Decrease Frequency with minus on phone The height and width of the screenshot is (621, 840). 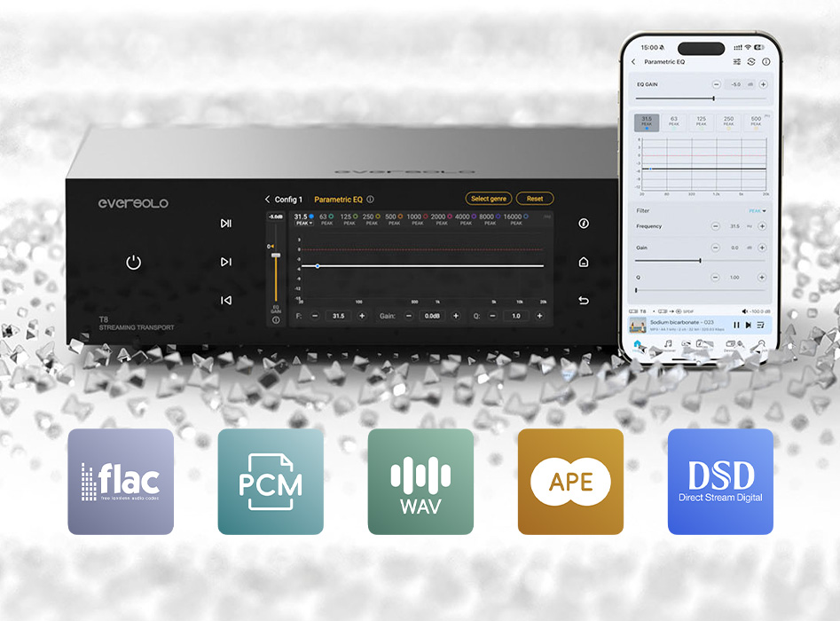click(x=716, y=226)
